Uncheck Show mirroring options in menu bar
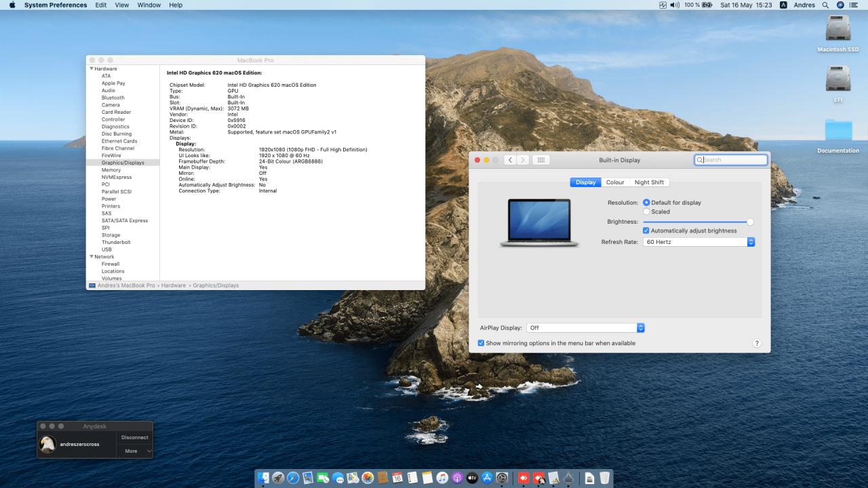Image resolution: width=868 pixels, height=488 pixels. [x=481, y=343]
